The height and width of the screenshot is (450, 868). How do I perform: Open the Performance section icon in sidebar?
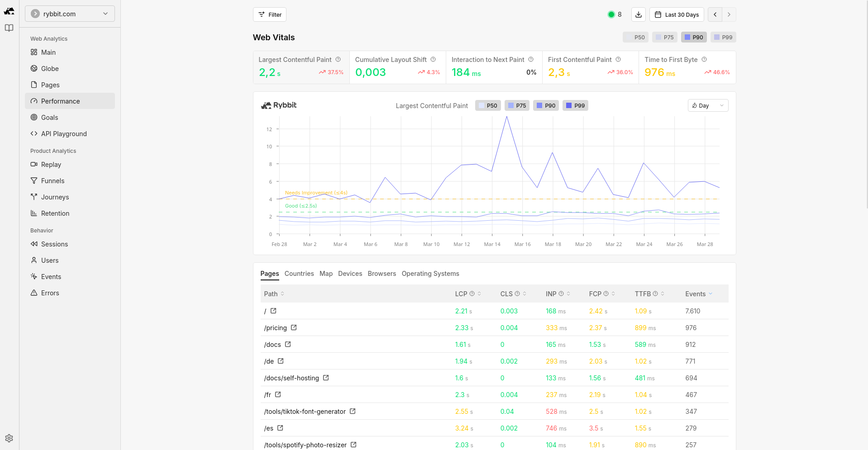click(33, 101)
